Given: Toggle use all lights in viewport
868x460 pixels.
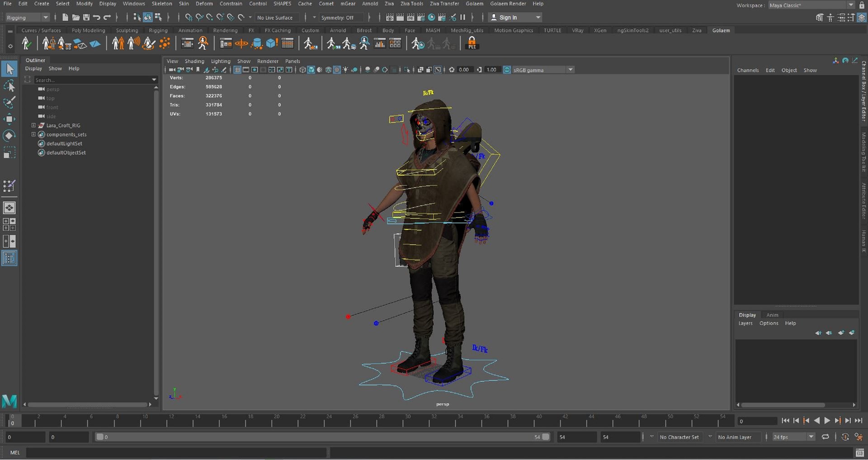Looking at the screenshot, I should (345, 70).
